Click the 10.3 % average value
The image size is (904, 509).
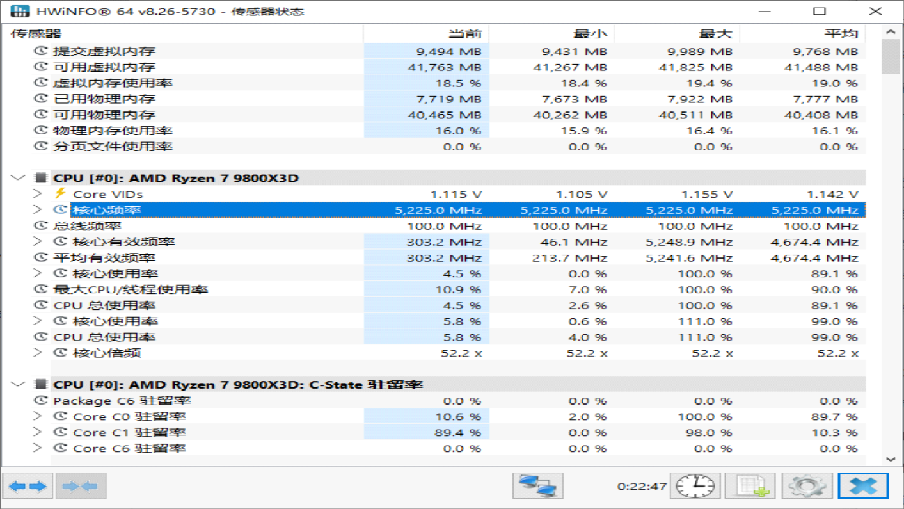835,432
